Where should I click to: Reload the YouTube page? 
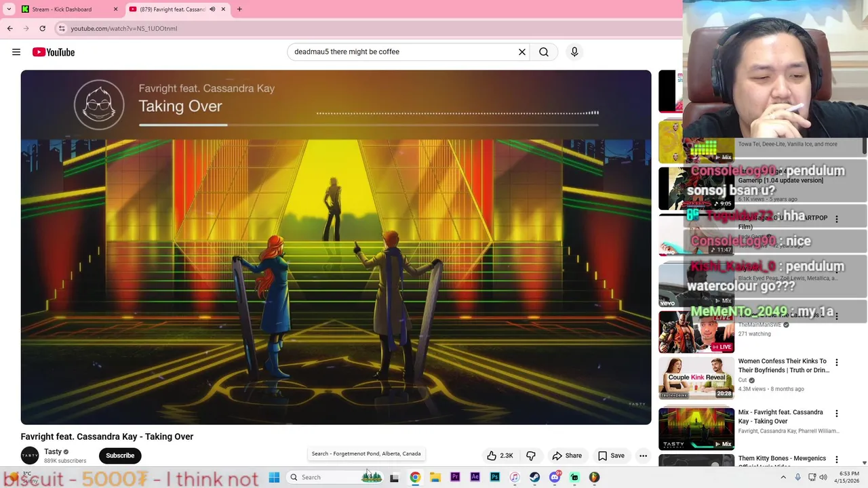click(42, 28)
